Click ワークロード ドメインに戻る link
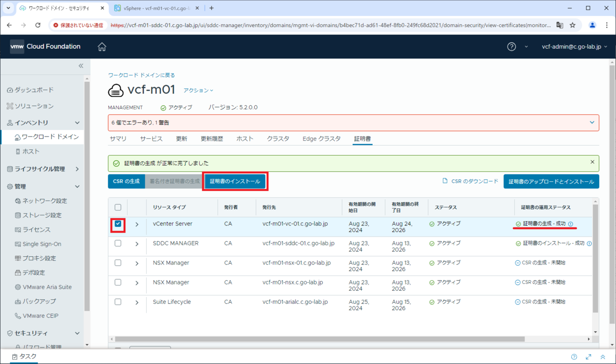This screenshot has width=616, height=364. pyautogui.click(x=141, y=75)
